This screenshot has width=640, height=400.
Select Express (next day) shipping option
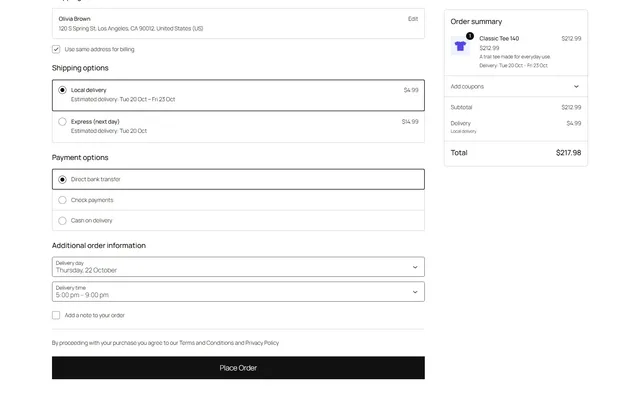(x=238, y=127)
